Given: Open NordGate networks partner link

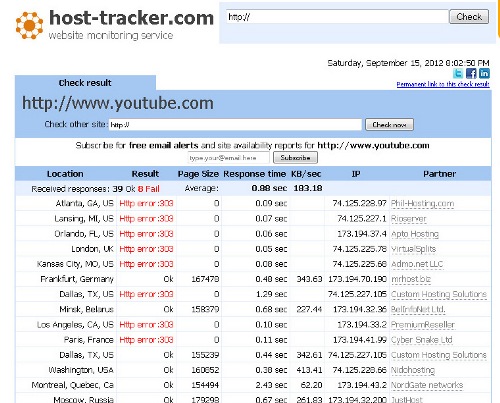Looking at the screenshot, I should click(x=427, y=385).
